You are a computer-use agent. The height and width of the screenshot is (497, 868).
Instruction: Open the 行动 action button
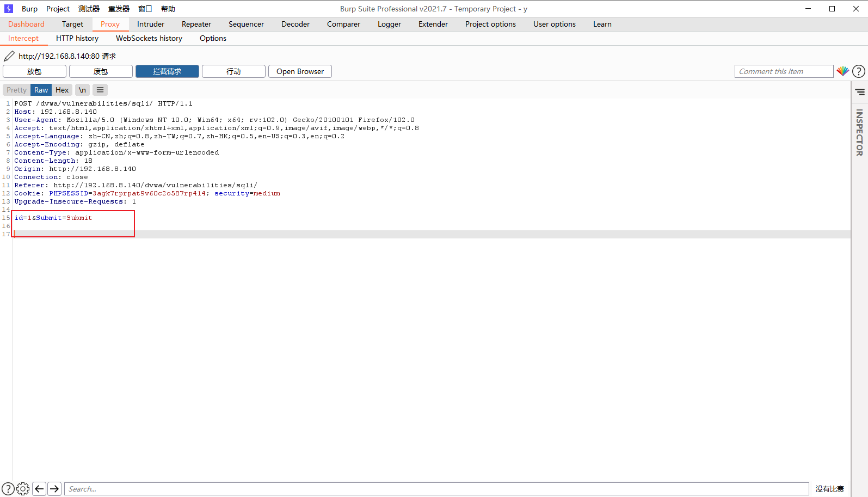233,71
